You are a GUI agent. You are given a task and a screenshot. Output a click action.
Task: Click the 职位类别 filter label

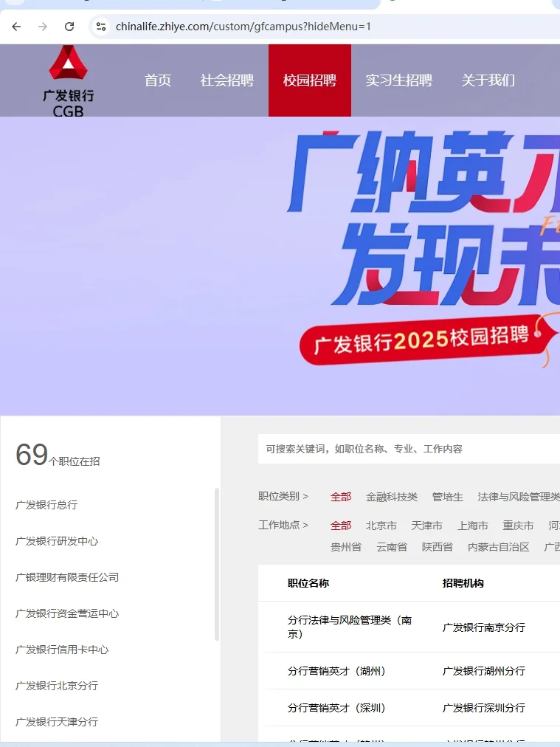point(283,497)
